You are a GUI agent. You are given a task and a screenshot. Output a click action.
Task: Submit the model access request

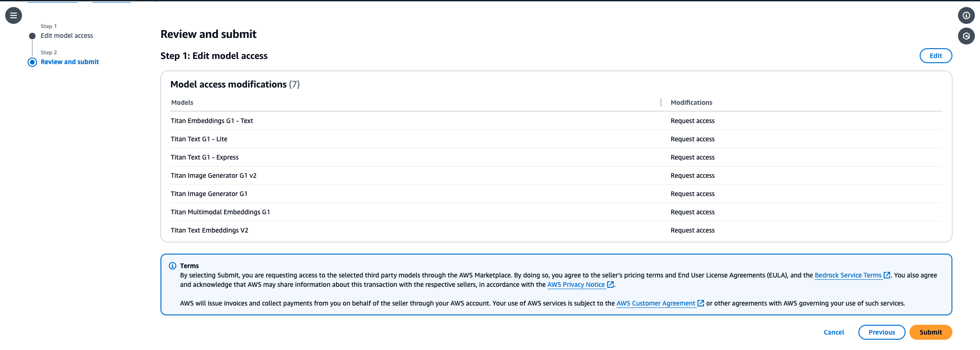point(930,332)
